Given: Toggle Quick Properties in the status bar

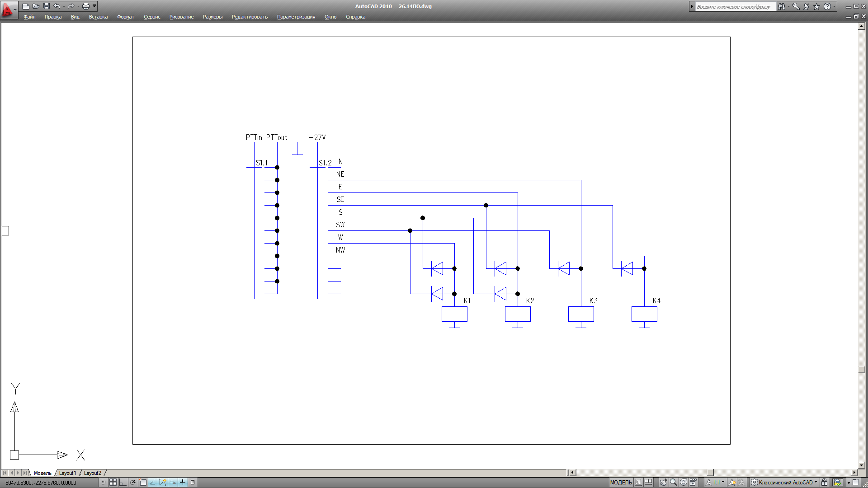Looking at the screenshot, I should (193, 483).
